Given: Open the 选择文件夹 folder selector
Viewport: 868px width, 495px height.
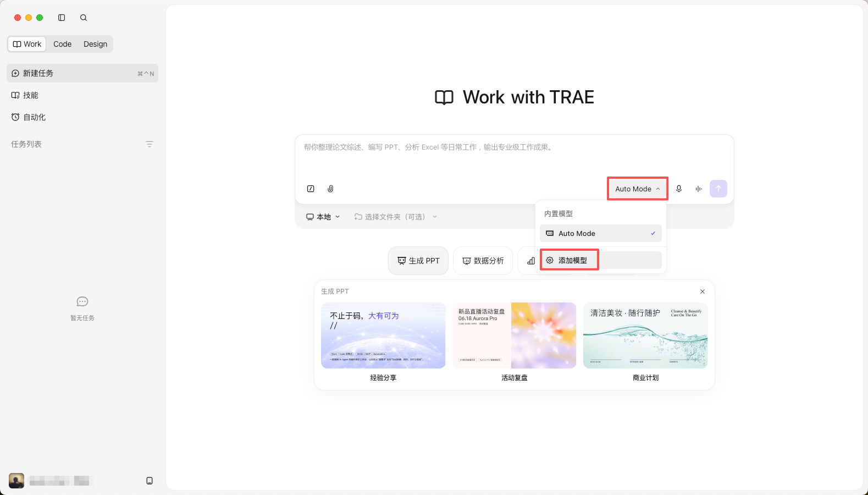Looking at the screenshot, I should pos(396,217).
